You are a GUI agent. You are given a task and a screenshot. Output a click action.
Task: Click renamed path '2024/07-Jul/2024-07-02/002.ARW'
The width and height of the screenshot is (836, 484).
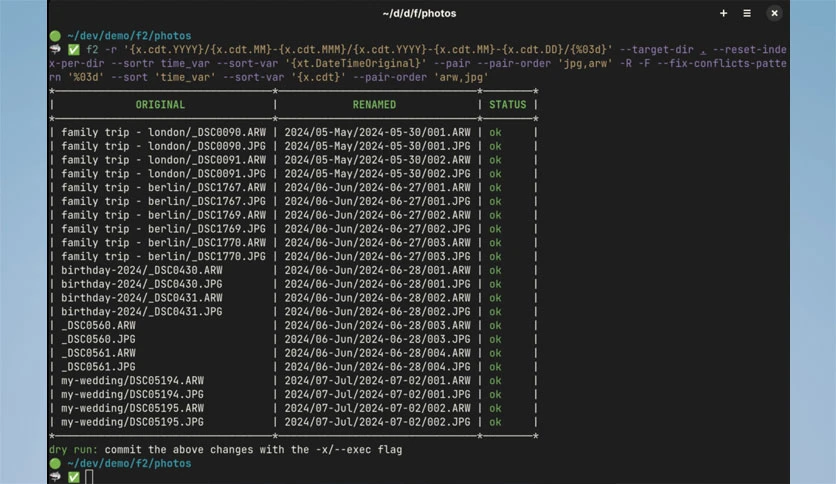pyautogui.click(x=377, y=408)
